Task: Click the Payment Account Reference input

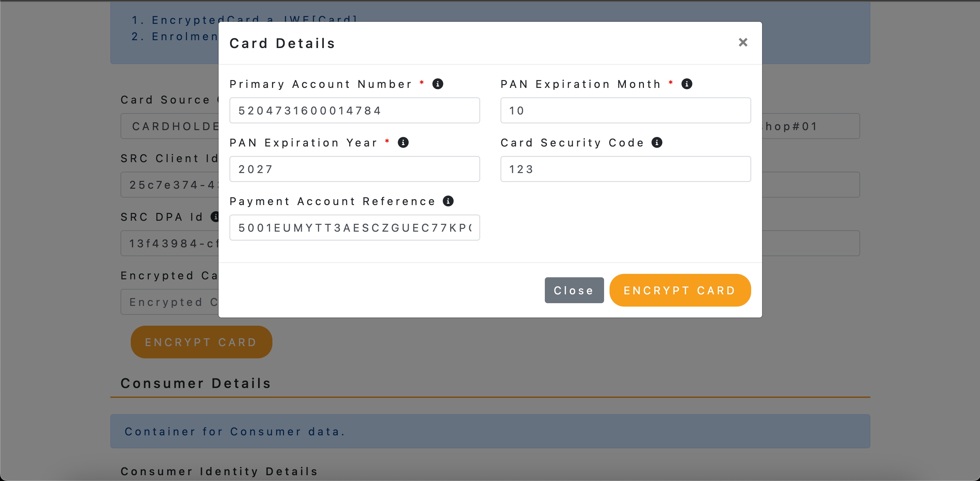Action: click(354, 228)
